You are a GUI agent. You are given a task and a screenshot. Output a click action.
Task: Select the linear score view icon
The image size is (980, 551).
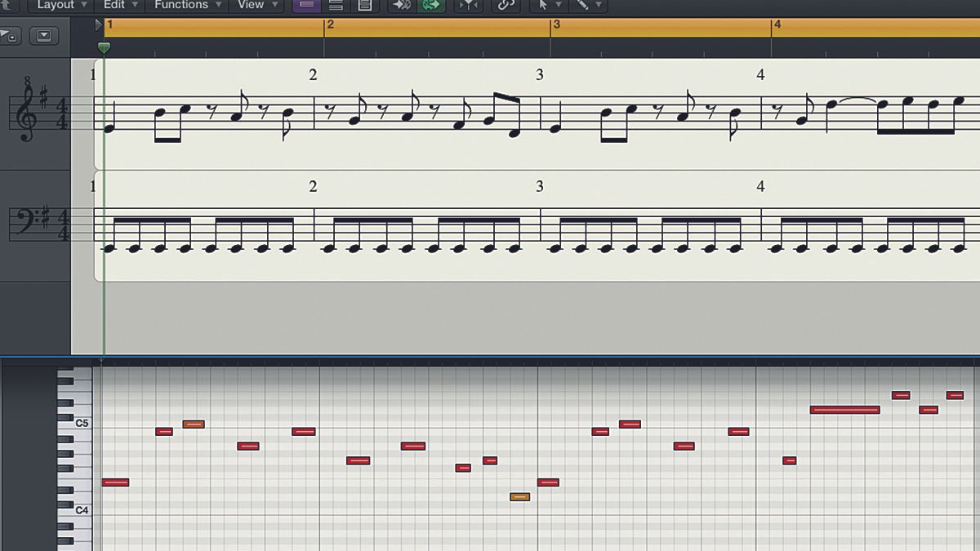pyautogui.click(x=306, y=7)
